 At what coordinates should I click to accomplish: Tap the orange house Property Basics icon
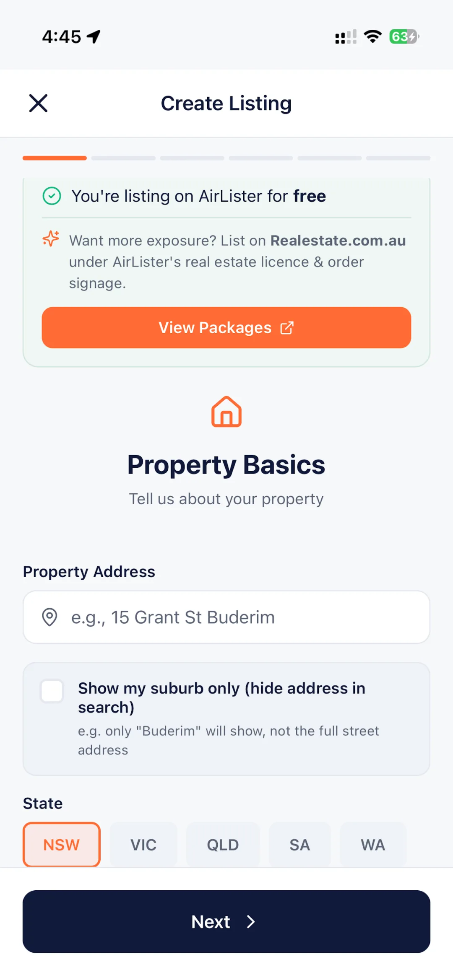[x=226, y=412]
